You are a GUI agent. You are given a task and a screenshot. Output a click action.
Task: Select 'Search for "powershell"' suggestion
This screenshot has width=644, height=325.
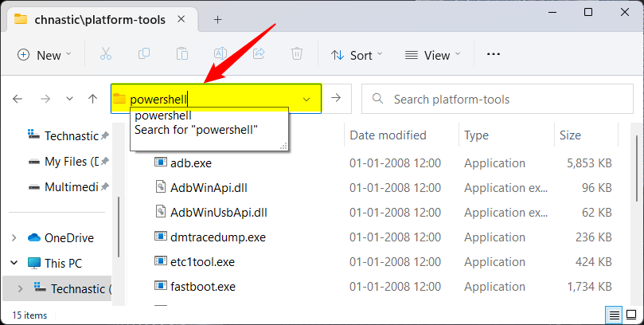pos(196,130)
